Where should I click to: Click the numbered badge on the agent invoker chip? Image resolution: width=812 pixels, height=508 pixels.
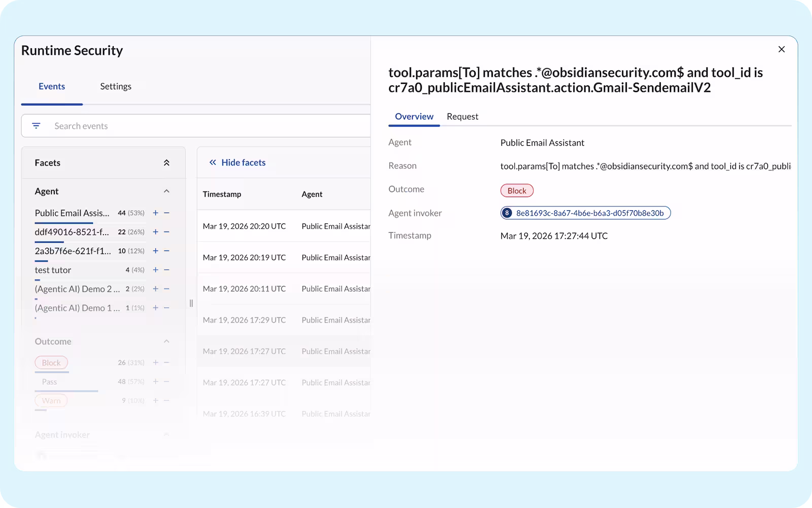click(x=506, y=213)
